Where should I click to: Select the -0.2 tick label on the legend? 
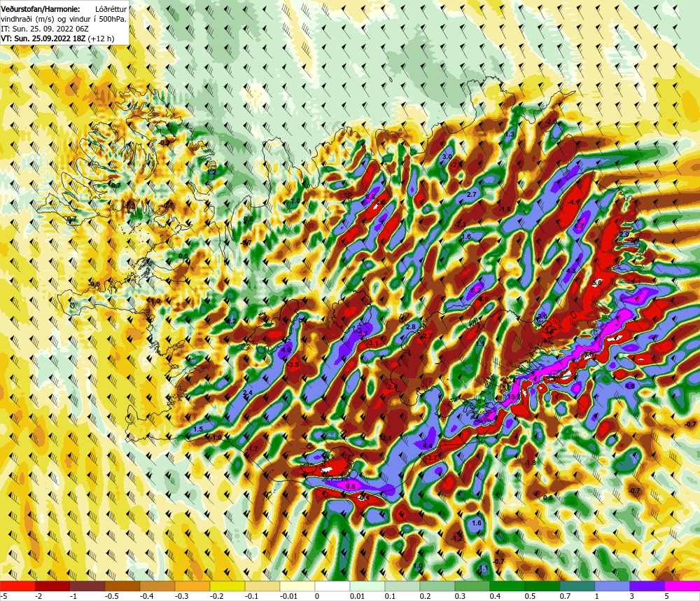point(216,595)
